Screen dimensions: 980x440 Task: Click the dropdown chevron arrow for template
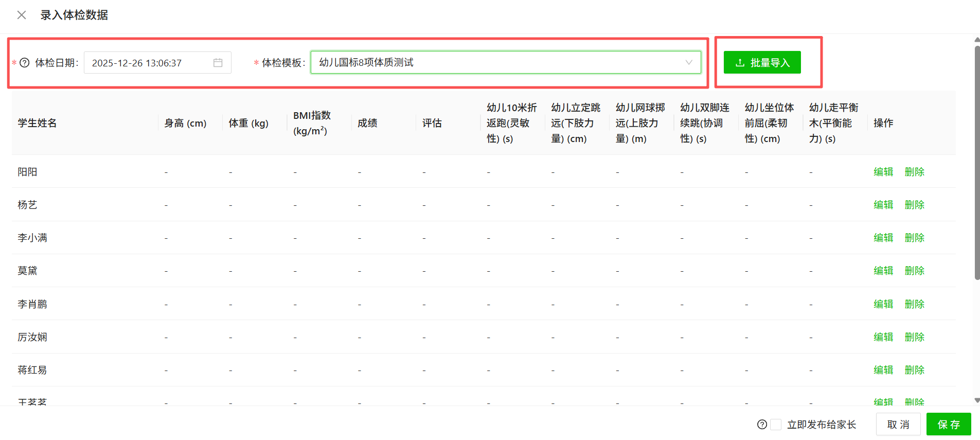pos(688,62)
